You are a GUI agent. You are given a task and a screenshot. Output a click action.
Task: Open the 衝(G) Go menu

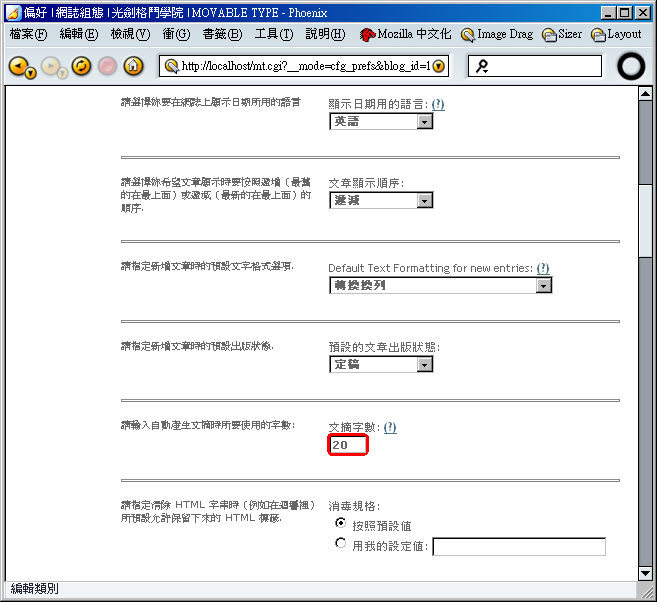click(x=176, y=34)
